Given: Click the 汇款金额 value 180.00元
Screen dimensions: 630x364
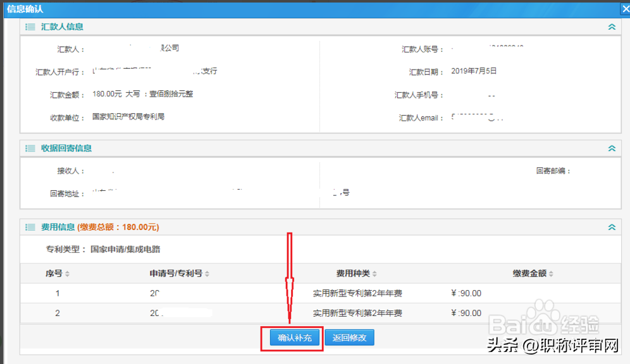Looking at the screenshot, I should click(107, 94).
